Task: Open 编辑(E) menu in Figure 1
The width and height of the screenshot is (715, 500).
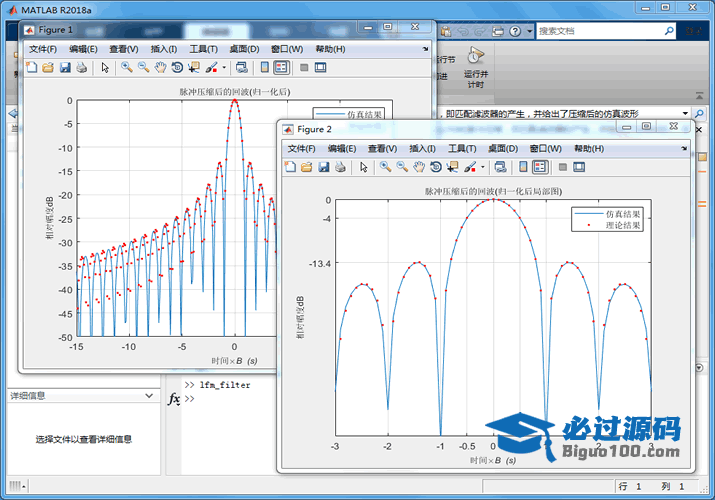Action: click(x=83, y=49)
